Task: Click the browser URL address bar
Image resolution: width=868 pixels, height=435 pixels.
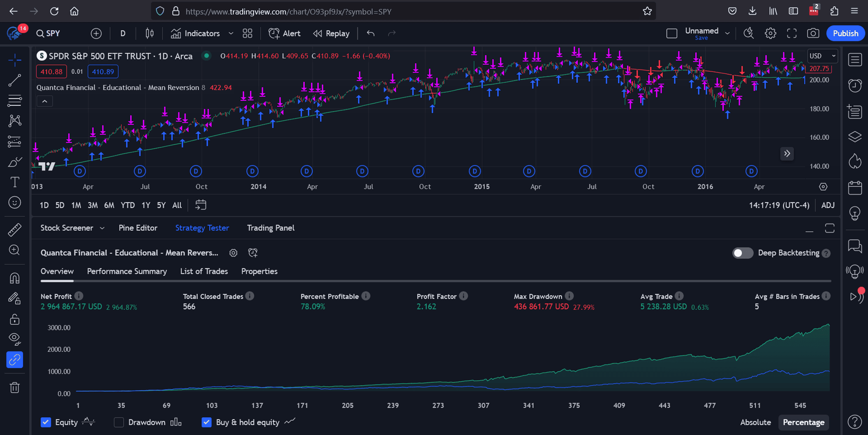Action: pyautogui.click(x=403, y=12)
